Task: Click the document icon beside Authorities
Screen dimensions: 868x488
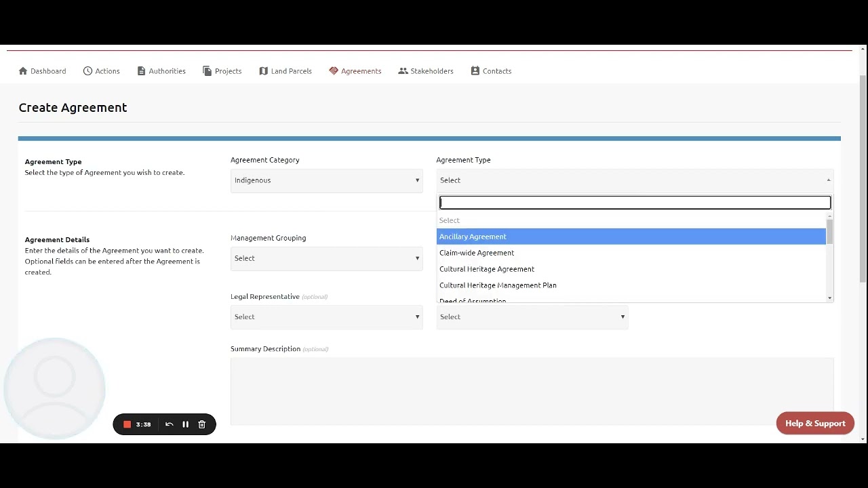Action: pyautogui.click(x=141, y=71)
